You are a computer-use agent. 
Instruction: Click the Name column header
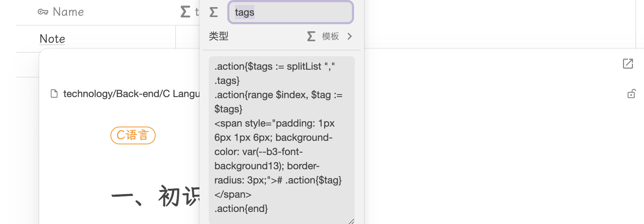[68, 12]
